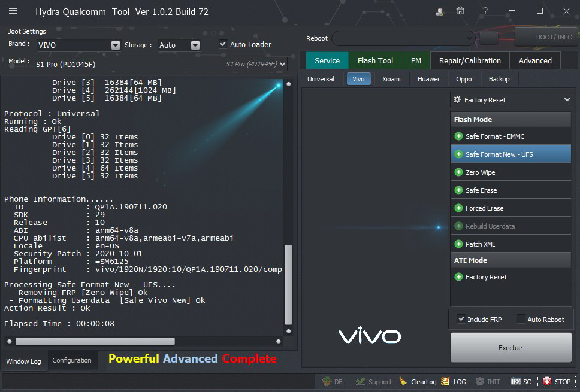Click the ATE Mode Factory Reset plus icon
The height and width of the screenshot is (392, 580).
pyautogui.click(x=458, y=276)
